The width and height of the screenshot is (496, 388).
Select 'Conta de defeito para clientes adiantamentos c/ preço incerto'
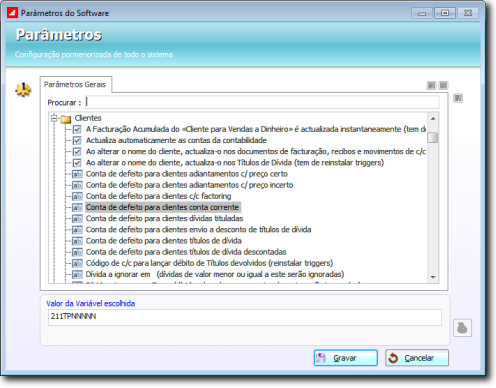click(189, 185)
